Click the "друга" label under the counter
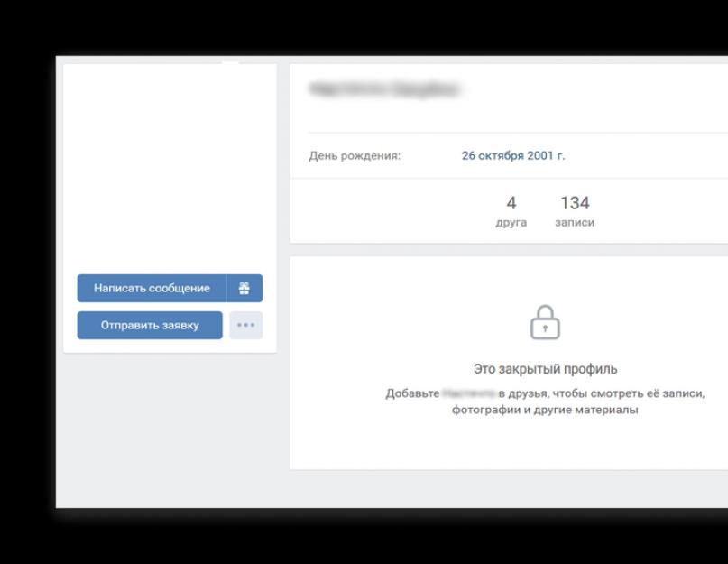This screenshot has width=728, height=564. pyautogui.click(x=511, y=223)
